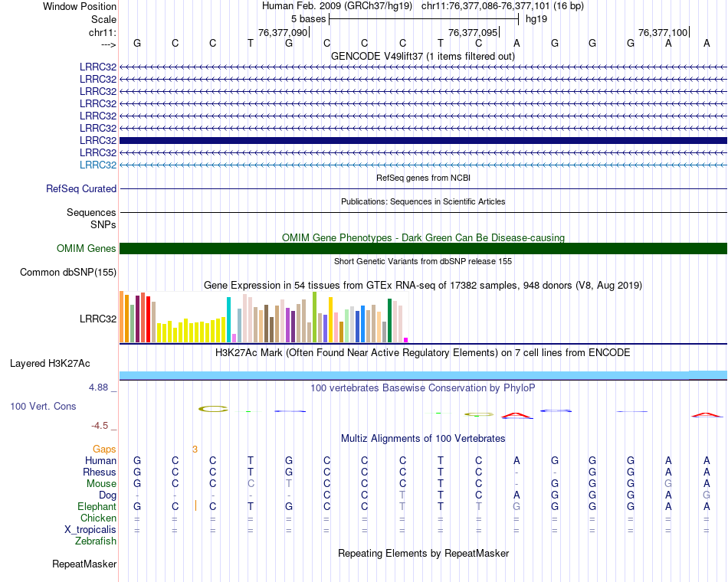Click the Multiz Alignments of 100 Vertebrates title
The width and height of the screenshot is (728, 582).
pyautogui.click(x=423, y=438)
